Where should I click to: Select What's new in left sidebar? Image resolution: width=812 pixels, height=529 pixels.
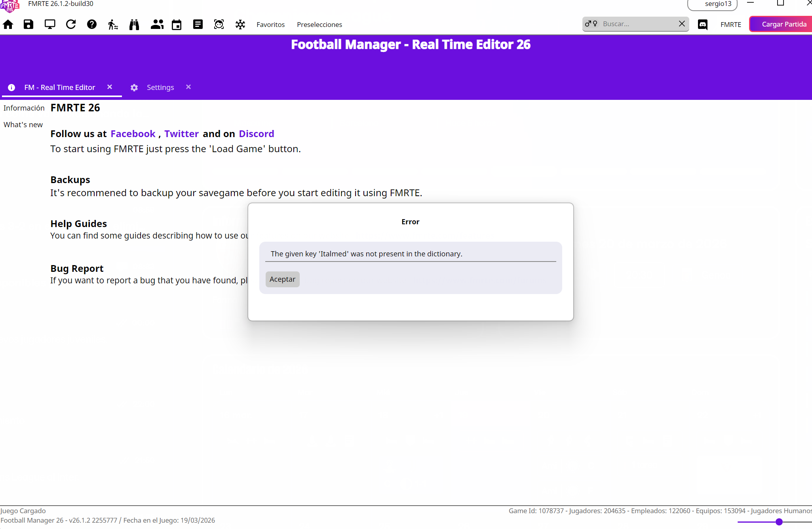[x=23, y=125]
